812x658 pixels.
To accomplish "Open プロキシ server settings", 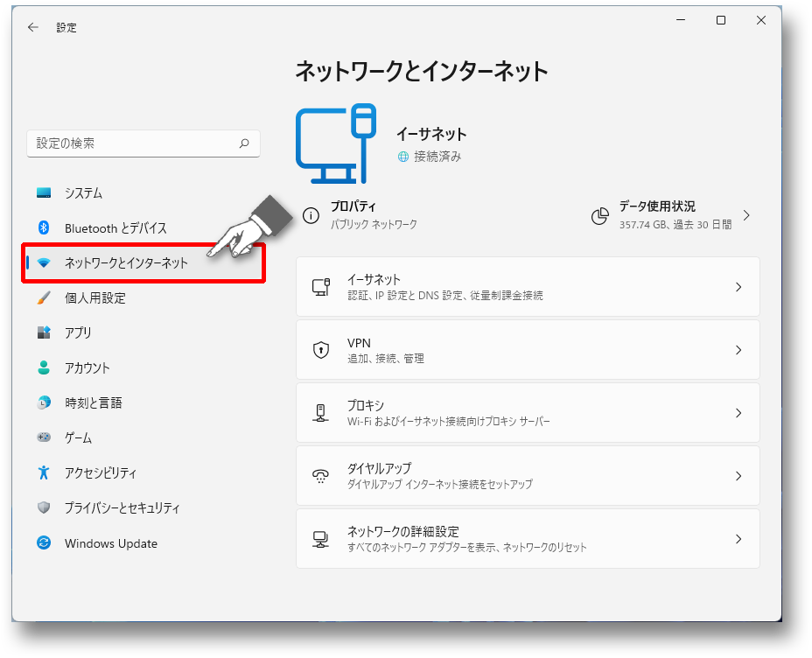I will pyautogui.click(x=528, y=413).
